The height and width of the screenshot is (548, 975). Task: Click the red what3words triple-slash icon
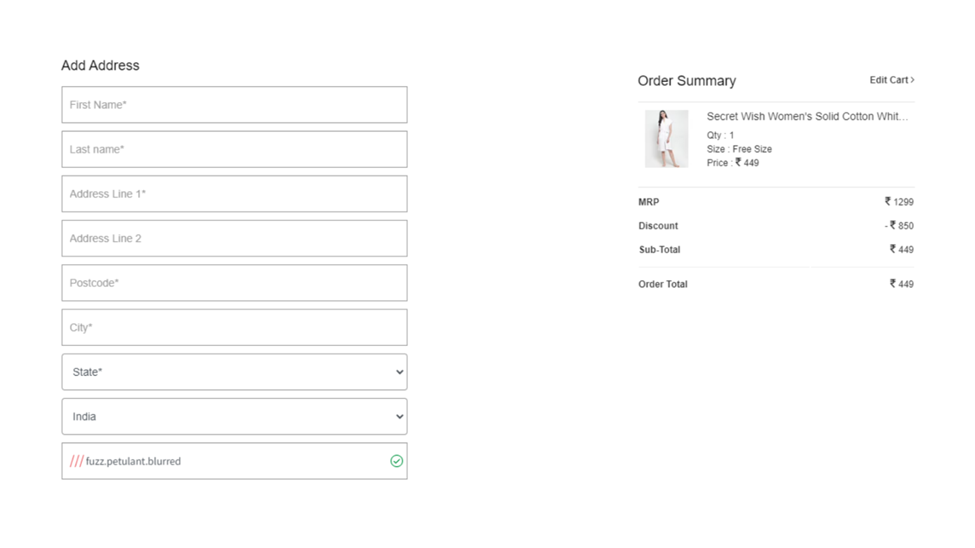point(76,461)
